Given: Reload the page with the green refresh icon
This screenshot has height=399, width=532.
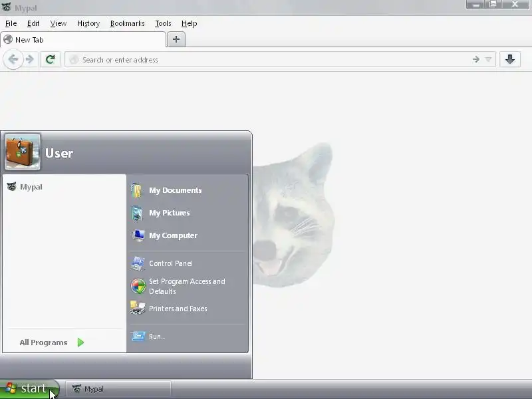Looking at the screenshot, I should tap(51, 59).
